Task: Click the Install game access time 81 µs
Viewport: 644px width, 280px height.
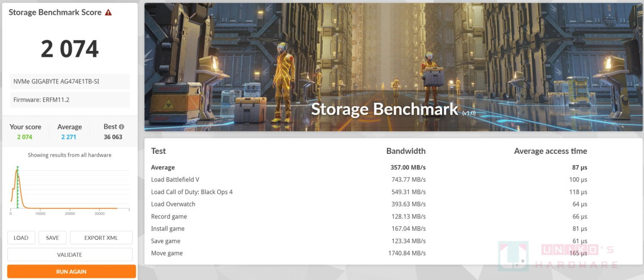Action: pos(580,229)
